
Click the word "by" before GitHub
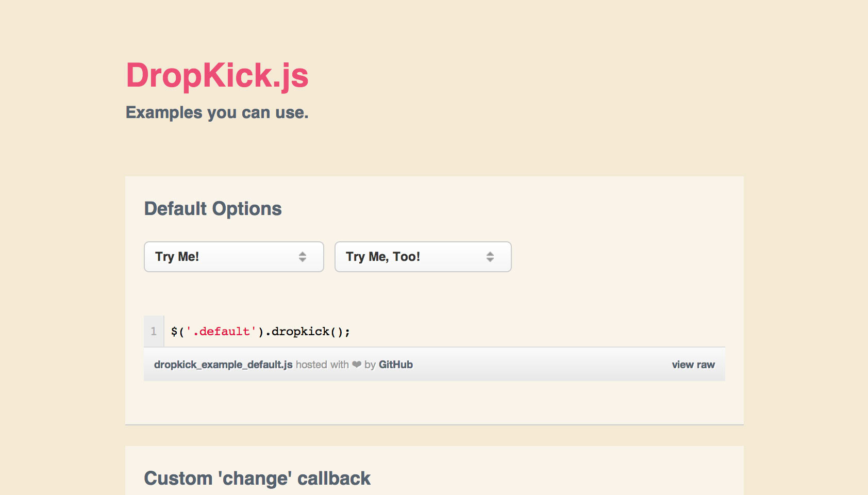pos(370,365)
